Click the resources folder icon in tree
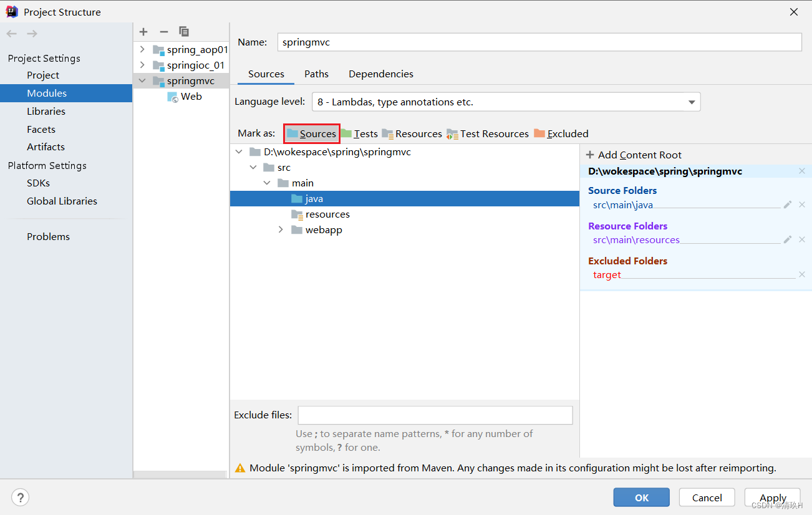The width and height of the screenshot is (812, 515). point(297,214)
